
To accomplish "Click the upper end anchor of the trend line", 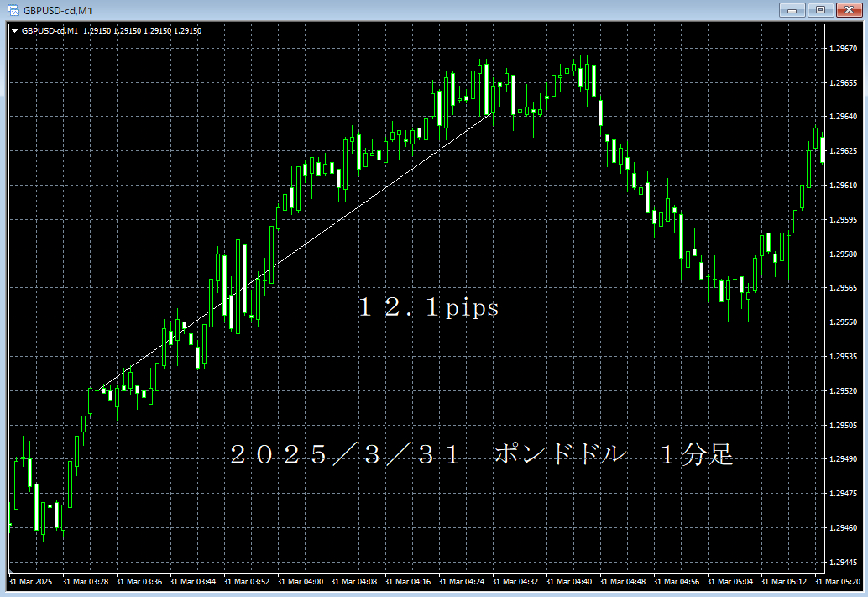I will 494,112.
